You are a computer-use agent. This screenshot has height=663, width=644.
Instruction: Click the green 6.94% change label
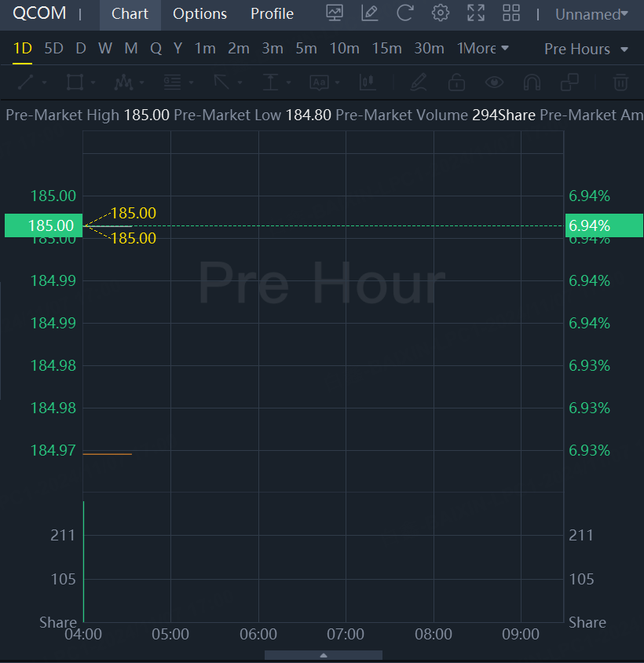(x=604, y=225)
